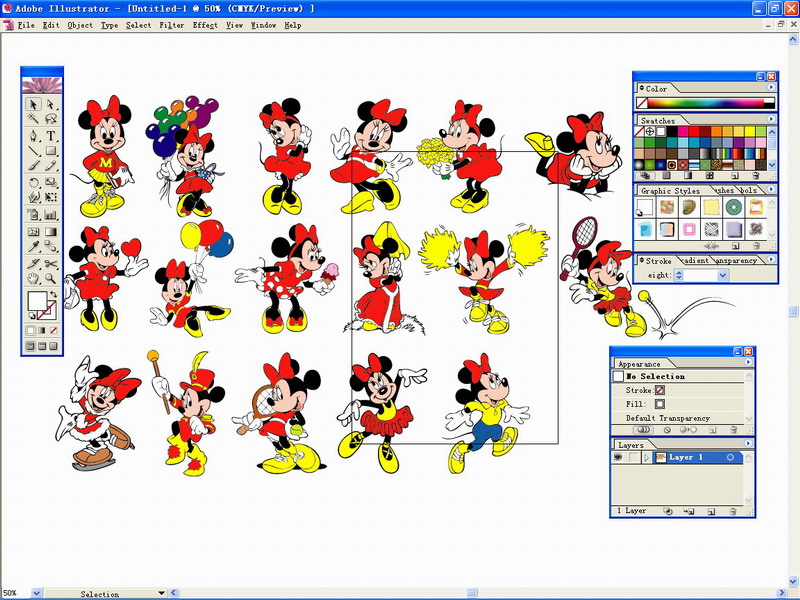The height and width of the screenshot is (600, 800).
Task: Select the Rotate tool
Action: 34,183
